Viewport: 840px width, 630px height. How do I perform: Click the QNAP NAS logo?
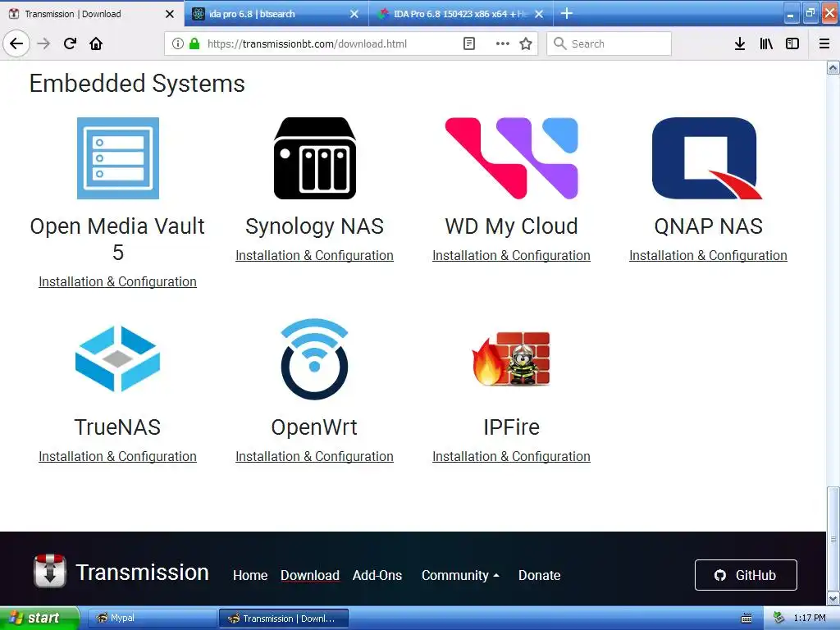click(x=708, y=158)
